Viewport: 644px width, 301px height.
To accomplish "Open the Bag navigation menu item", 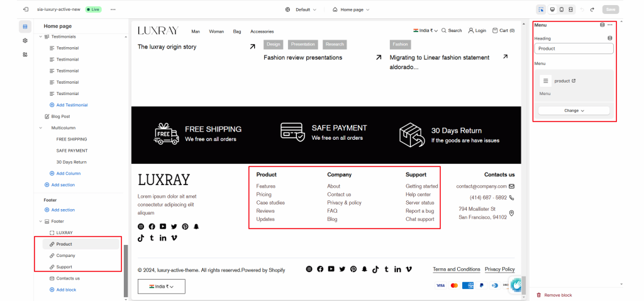I will [x=237, y=31].
